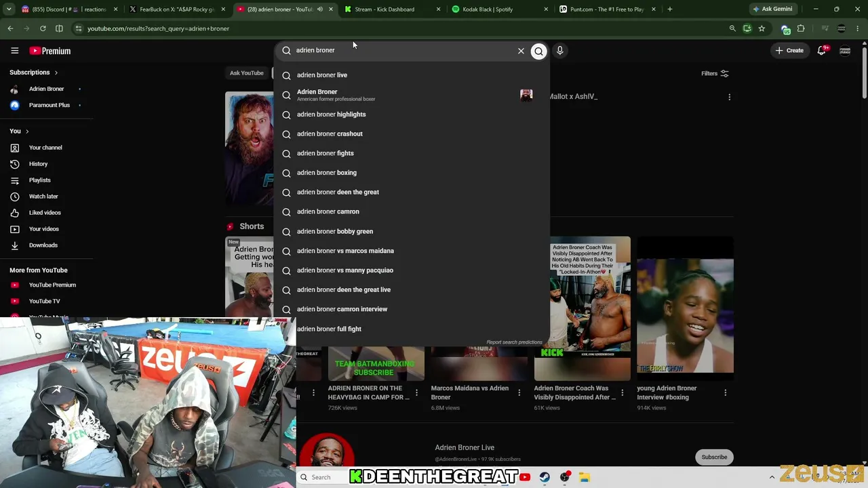This screenshot has height=488, width=868.
Task: Select the Adrien Broner boxer entity suggestion
Action: point(412,95)
